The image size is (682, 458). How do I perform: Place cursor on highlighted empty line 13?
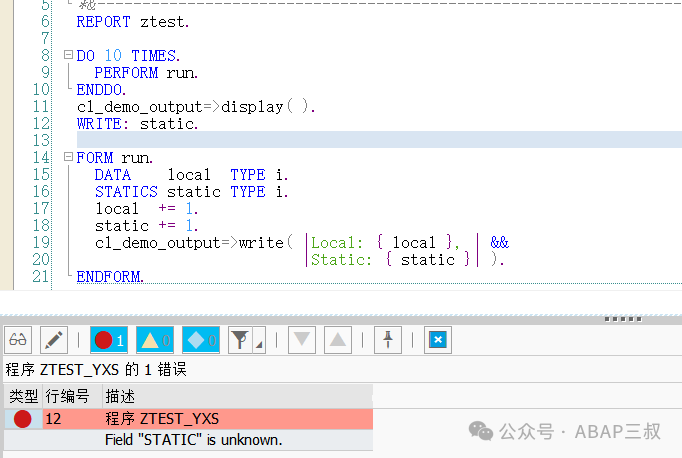coord(379,140)
